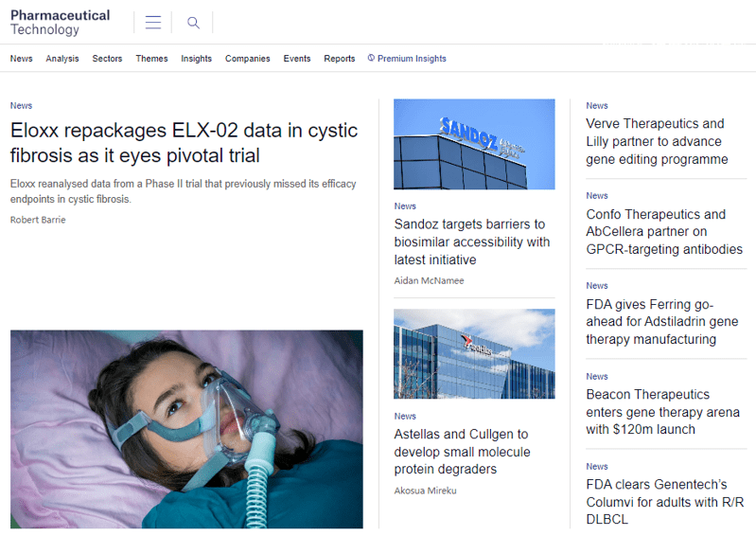Image resolution: width=756 pixels, height=536 pixels.
Task: Open the News menu item
Action: [21, 59]
